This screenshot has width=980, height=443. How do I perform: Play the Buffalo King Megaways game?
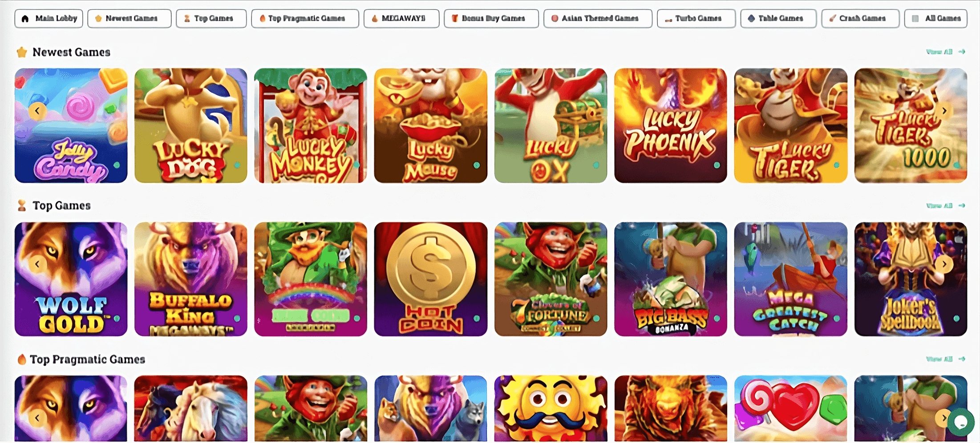click(x=190, y=279)
